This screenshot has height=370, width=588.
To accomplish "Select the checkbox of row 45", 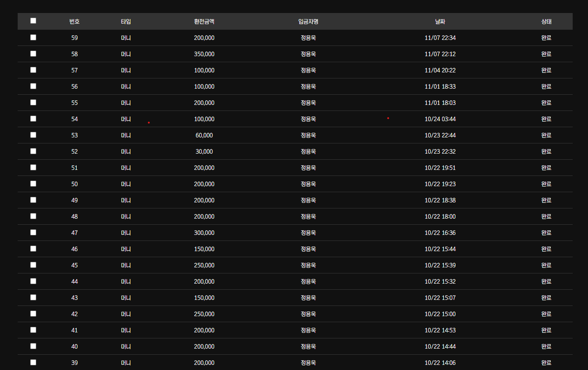I will tap(33, 265).
